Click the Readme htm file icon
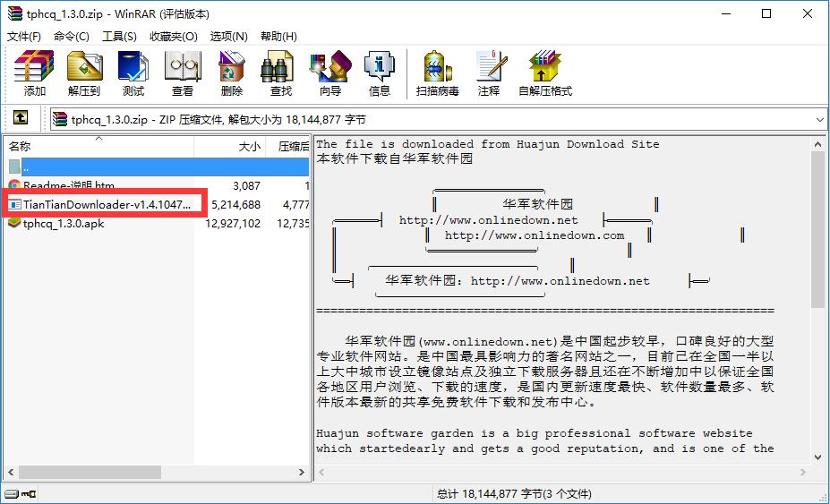 click(14, 186)
